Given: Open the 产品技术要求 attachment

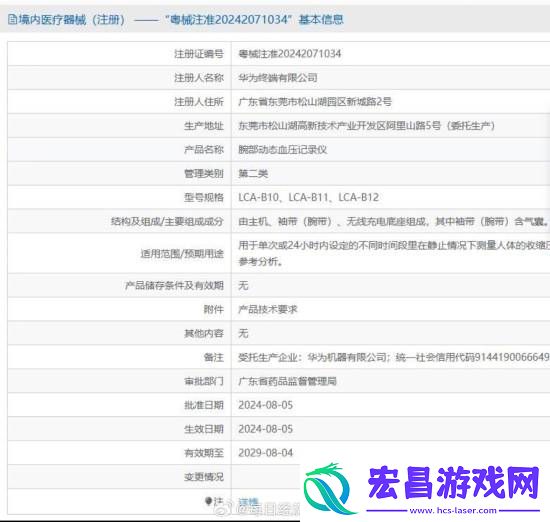Looking at the screenshot, I should tap(268, 309).
